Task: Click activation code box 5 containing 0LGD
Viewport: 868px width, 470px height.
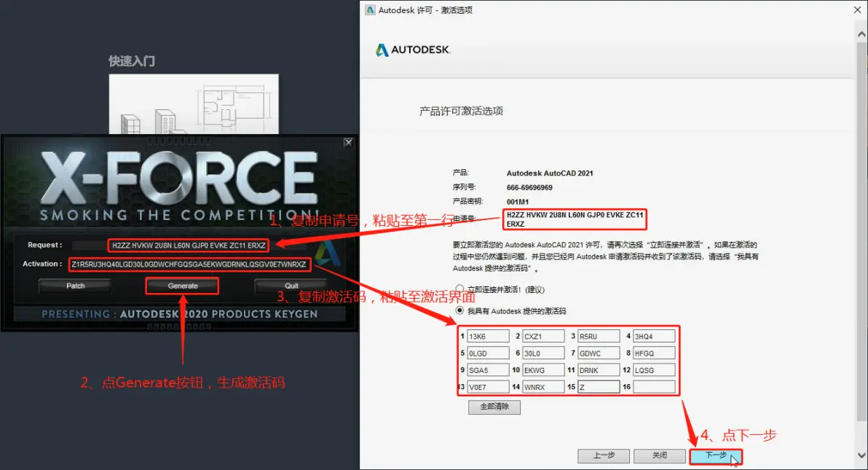Action: (488, 353)
